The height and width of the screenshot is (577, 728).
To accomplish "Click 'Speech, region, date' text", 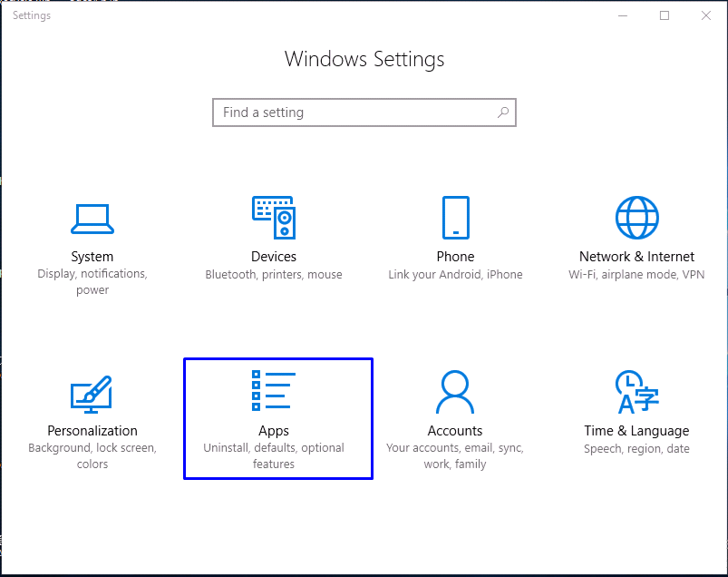I will [x=637, y=449].
